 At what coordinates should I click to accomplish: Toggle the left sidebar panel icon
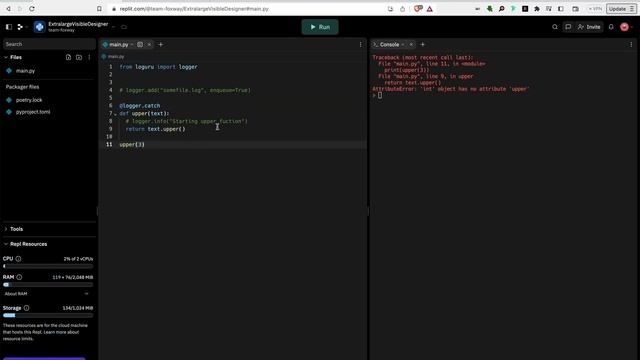point(9,27)
